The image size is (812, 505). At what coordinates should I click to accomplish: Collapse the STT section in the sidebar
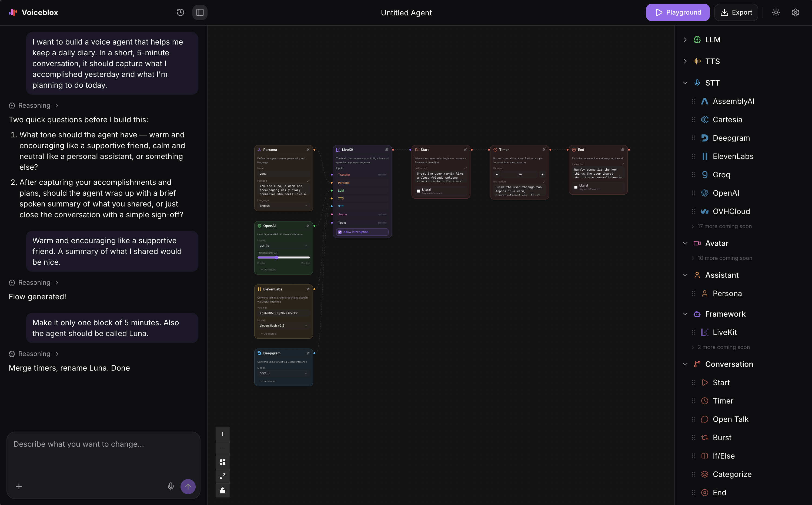pyautogui.click(x=685, y=83)
